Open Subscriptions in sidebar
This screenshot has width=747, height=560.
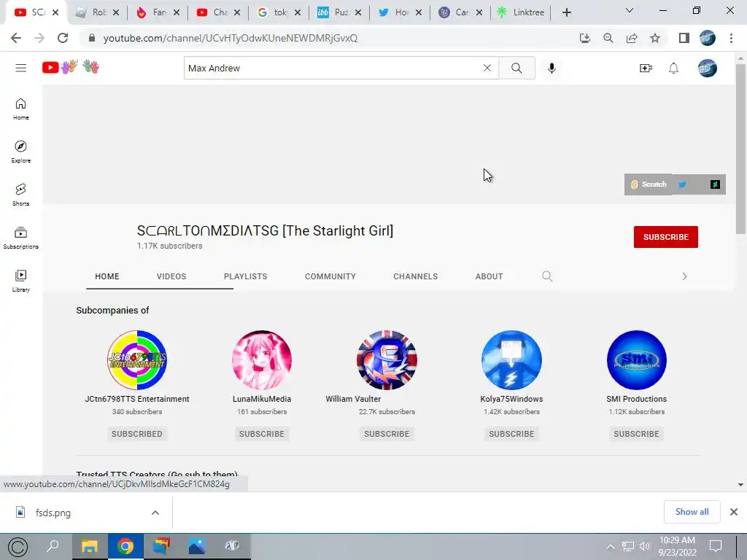point(20,238)
